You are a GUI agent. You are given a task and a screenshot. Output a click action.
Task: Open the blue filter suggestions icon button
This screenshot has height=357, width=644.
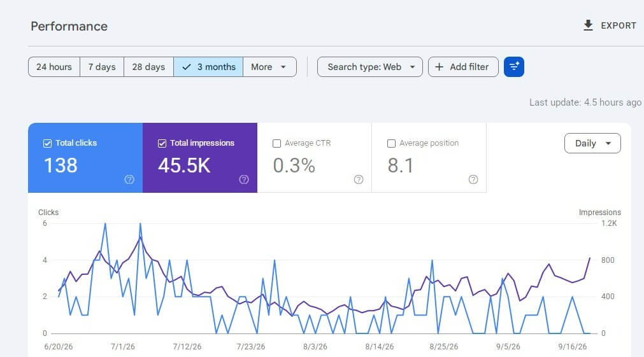(514, 67)
